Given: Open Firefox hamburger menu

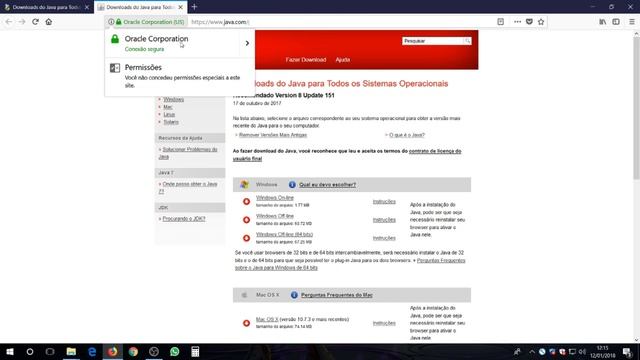Looking at the screenshot, I should pyautogui.click(x=631, y=22).
